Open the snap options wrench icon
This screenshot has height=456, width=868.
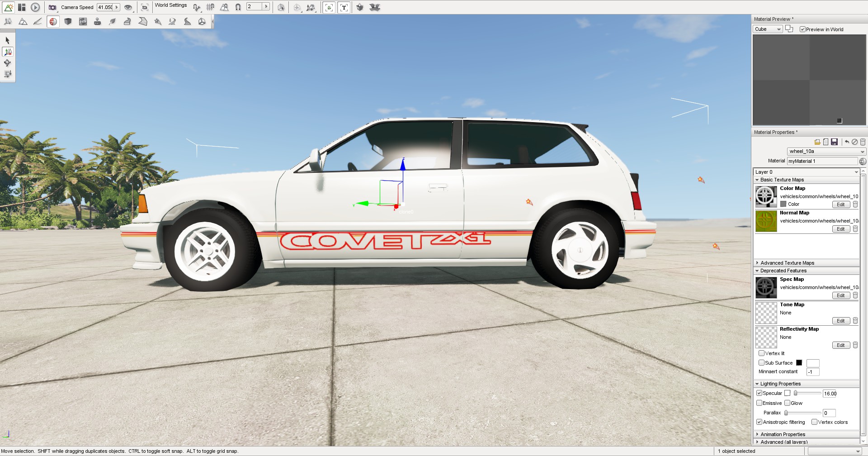(197, 7)
